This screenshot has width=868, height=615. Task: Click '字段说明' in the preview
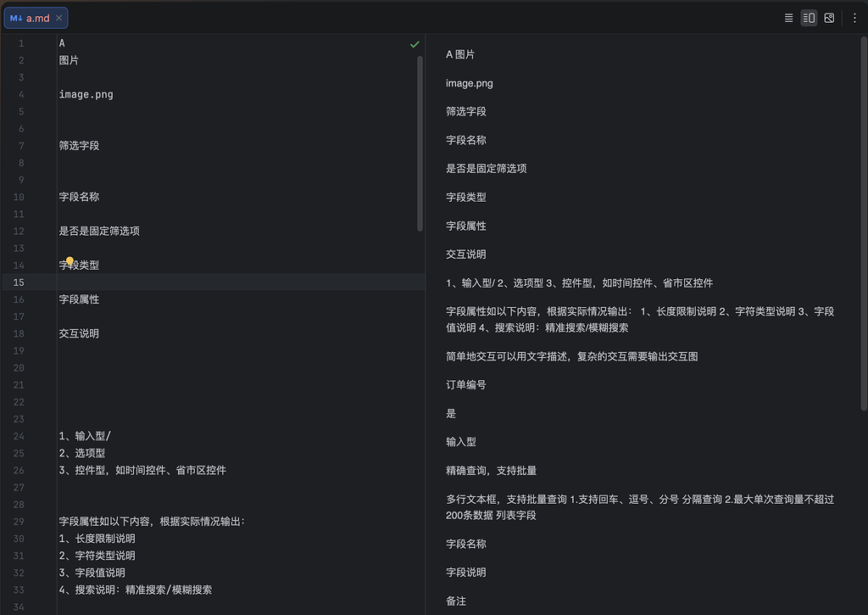click(x=466, y=573)
